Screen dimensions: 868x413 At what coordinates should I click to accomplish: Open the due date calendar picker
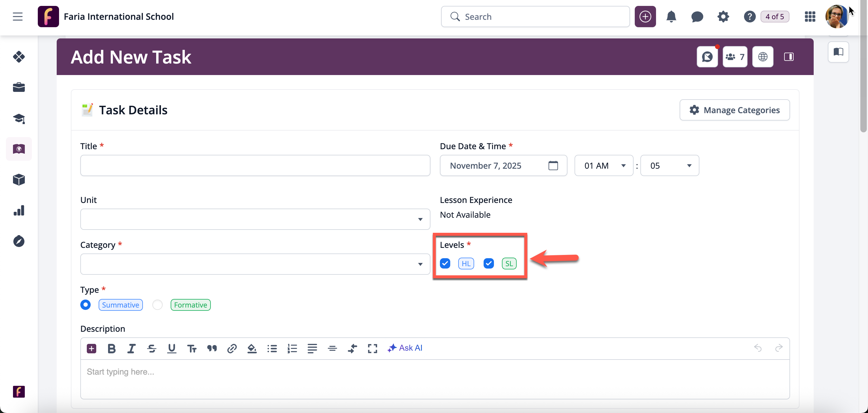tap(553, 165)
